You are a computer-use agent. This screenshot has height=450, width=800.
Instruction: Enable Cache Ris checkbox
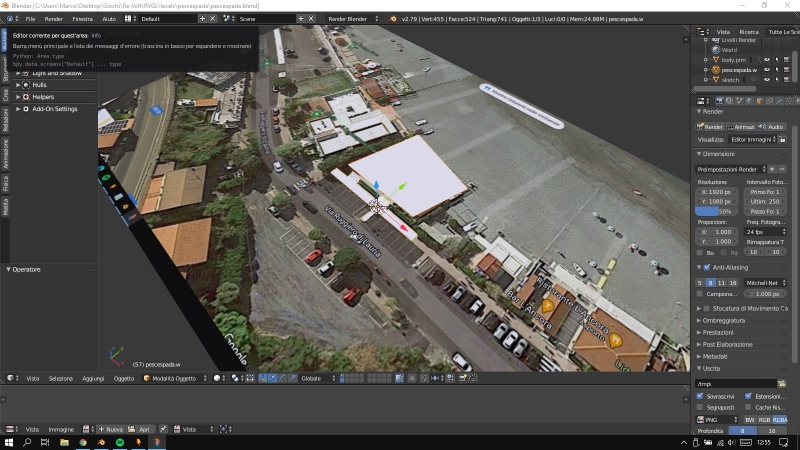[x=748, y=407]
